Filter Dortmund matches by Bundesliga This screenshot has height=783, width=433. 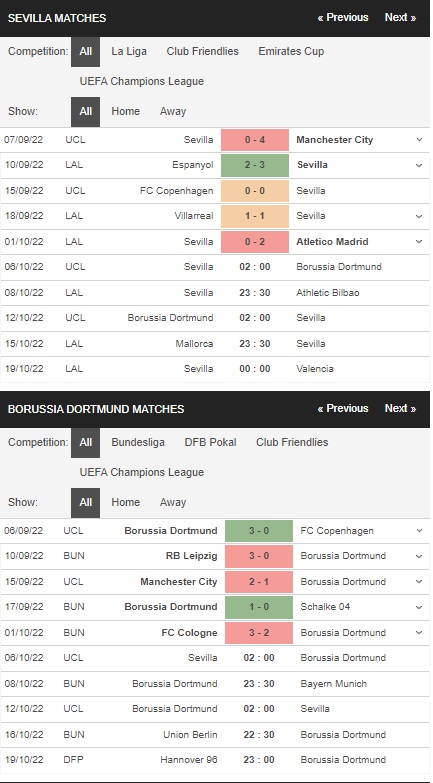pos(138,442)
